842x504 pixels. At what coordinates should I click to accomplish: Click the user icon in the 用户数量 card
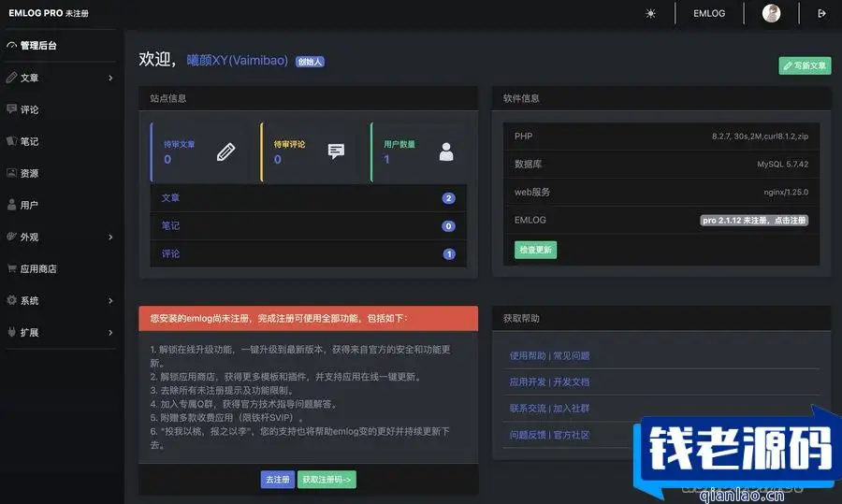click(446, 151)
